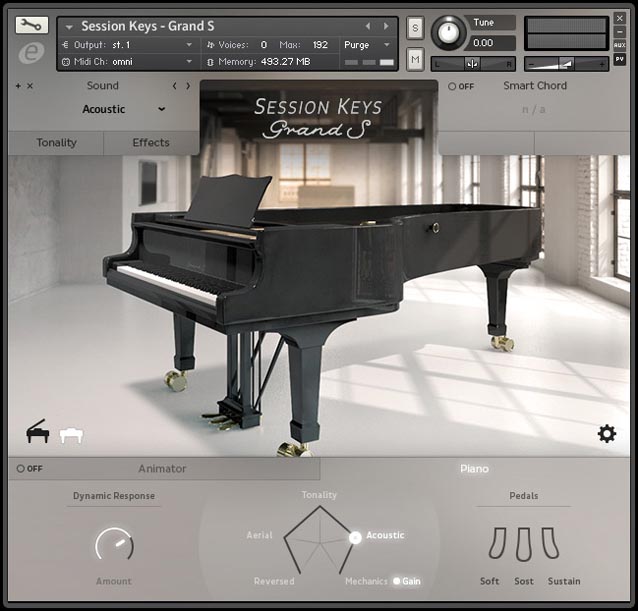The width and height of the screenshot is (638, 611).
Task: Go to the next Sound preset arrow
Action: [188, 86]
